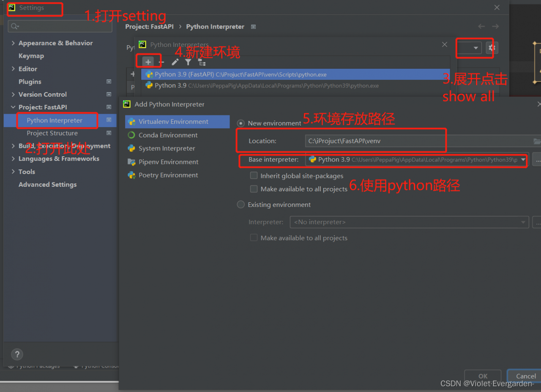The height and width of the screenshot is (392, 541).
Task: Click project-level icon next to Project Structure
Action: pyautogui.click(x=109, y=133)
